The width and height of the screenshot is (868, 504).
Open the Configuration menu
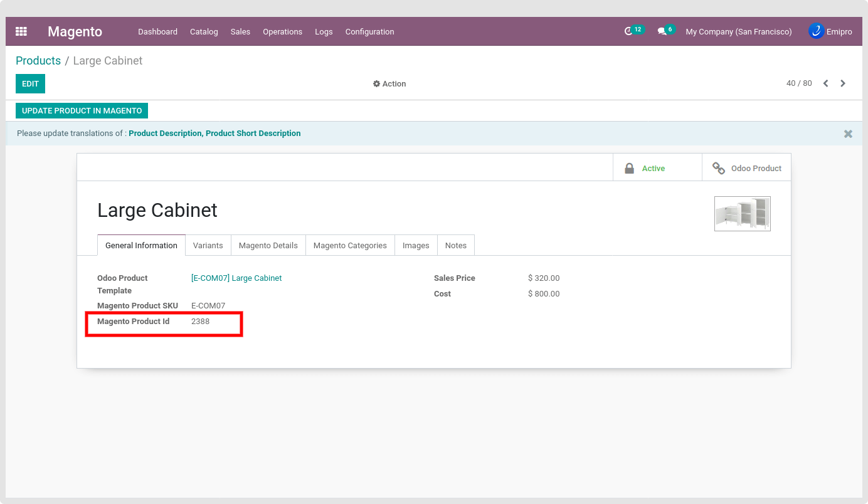369,31
